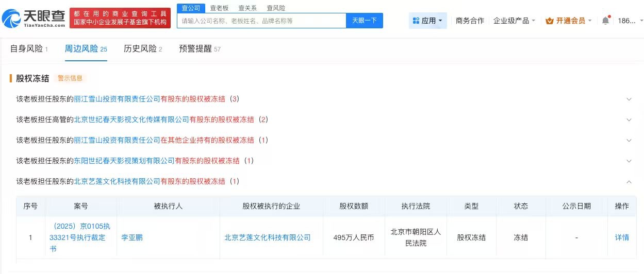
Task: Open 李亚鹏 in the 被执行人 column
Action: tap(131, 237)
